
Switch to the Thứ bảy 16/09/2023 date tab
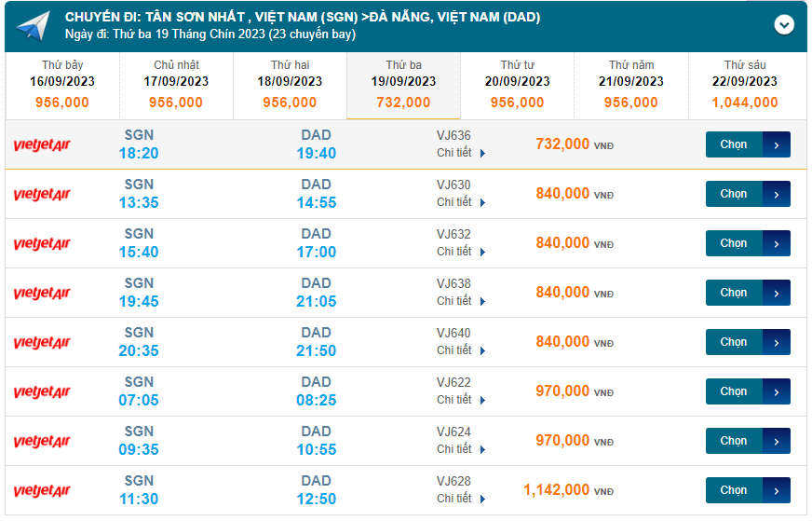pyautogui.click(x=62, y=86)
